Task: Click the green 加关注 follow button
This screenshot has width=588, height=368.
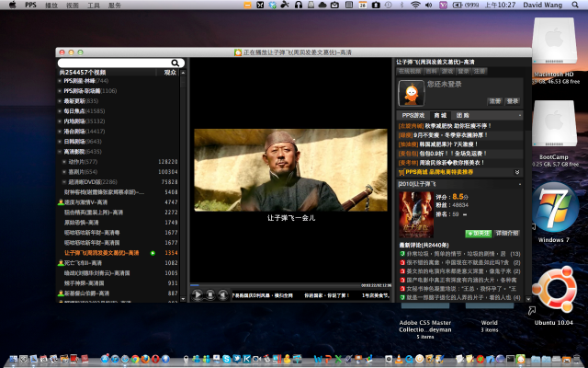Action: 478,234
